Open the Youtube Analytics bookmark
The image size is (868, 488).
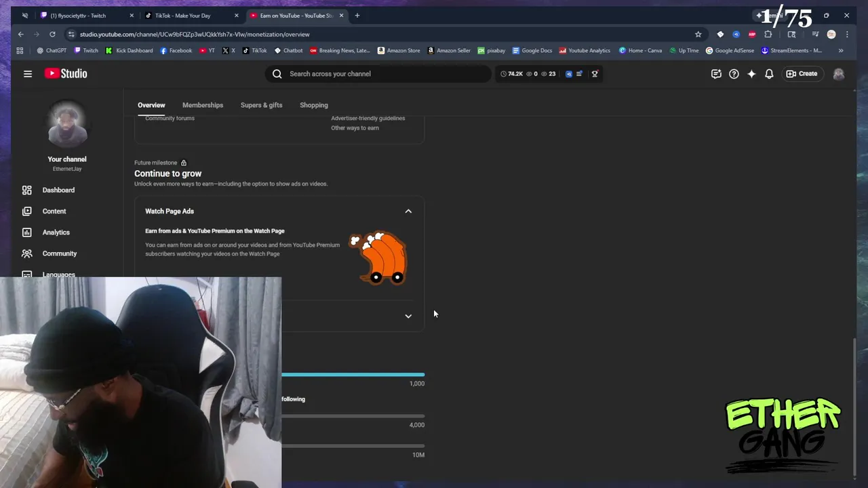coord(585,50)
